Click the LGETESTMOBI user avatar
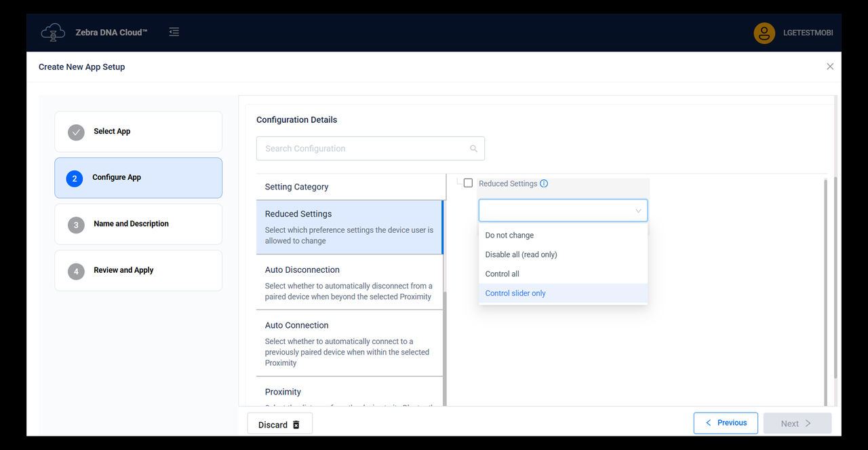868x450 pixels. [764, 32]
